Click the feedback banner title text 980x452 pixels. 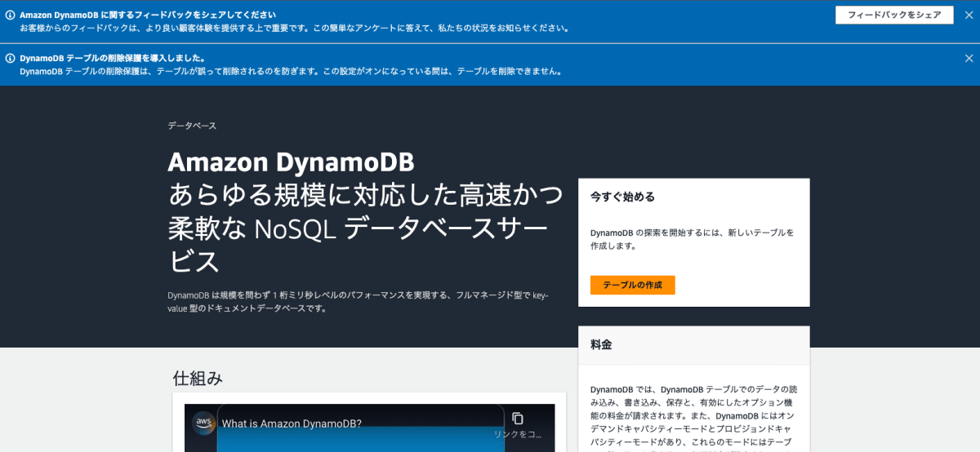[x=147, y=15]
